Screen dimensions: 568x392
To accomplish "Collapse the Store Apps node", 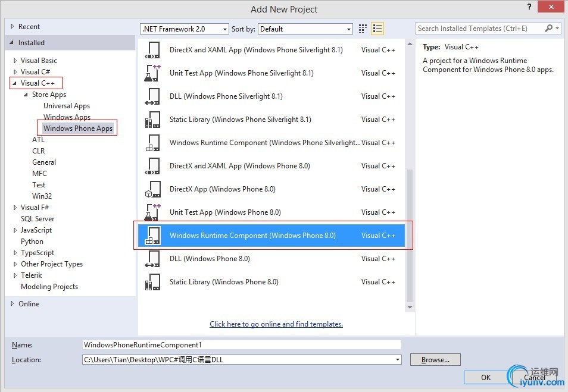I will [26, 95].
